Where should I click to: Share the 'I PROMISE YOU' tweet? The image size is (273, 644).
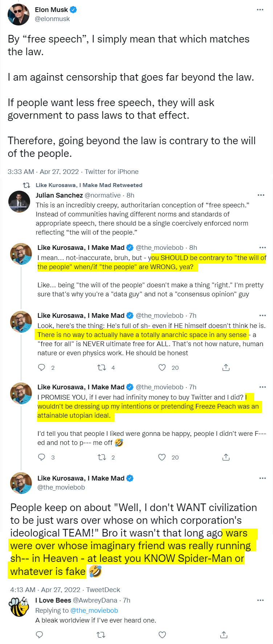pos(226,457)
